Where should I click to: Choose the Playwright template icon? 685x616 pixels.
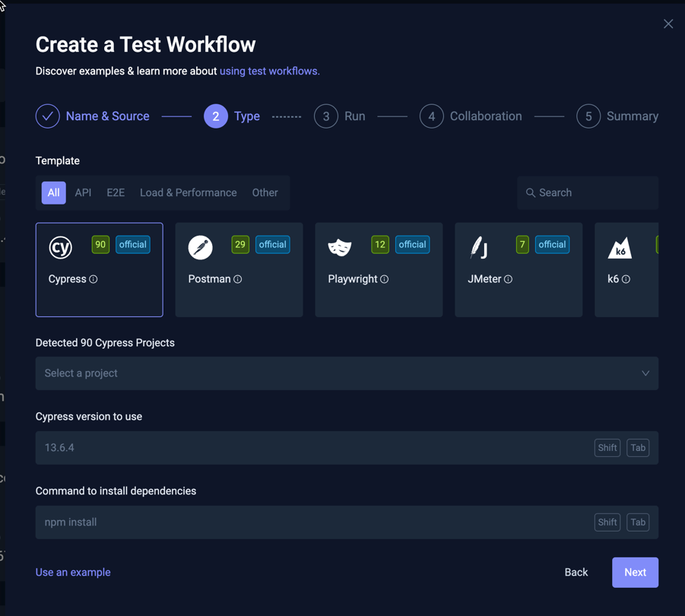click(x=340, y=246)
